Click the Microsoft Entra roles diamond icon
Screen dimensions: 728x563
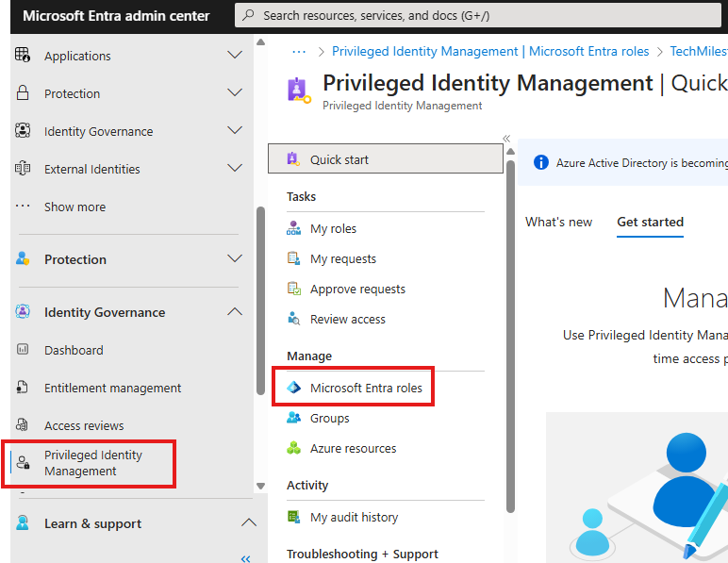pos(293,387)
